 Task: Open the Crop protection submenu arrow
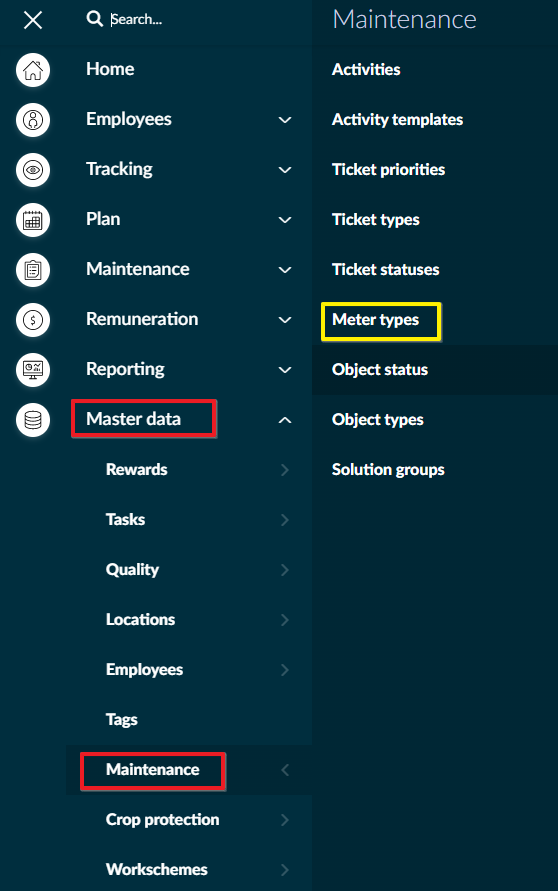click(285, 820)
